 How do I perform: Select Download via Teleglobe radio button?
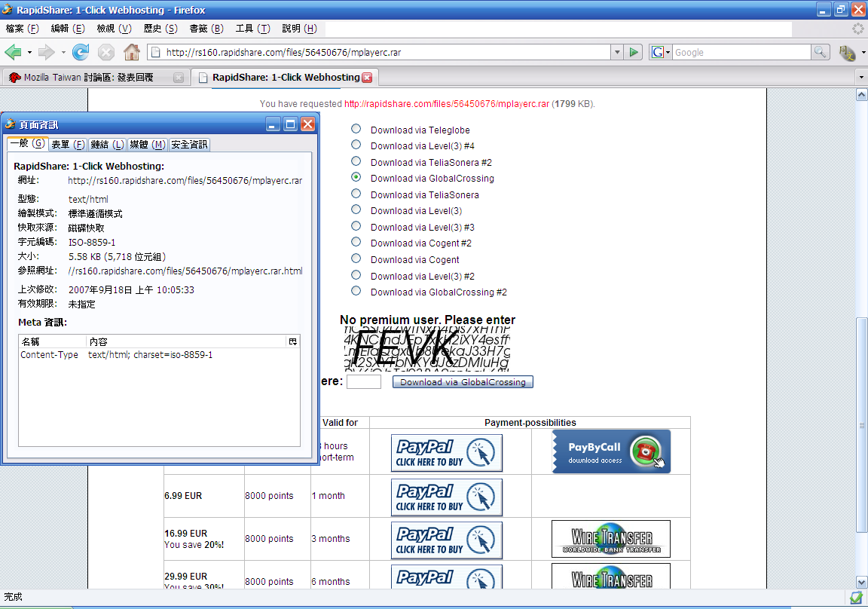pos(356,129)
